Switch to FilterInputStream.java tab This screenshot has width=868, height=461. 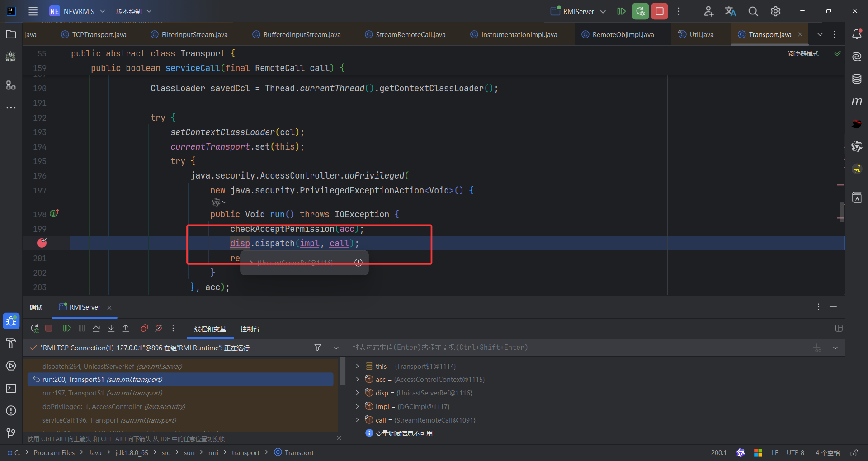(x=189, y=34)
